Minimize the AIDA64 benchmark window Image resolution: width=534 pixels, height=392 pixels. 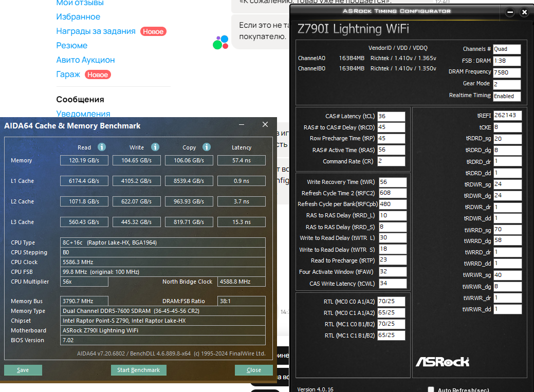242,125
